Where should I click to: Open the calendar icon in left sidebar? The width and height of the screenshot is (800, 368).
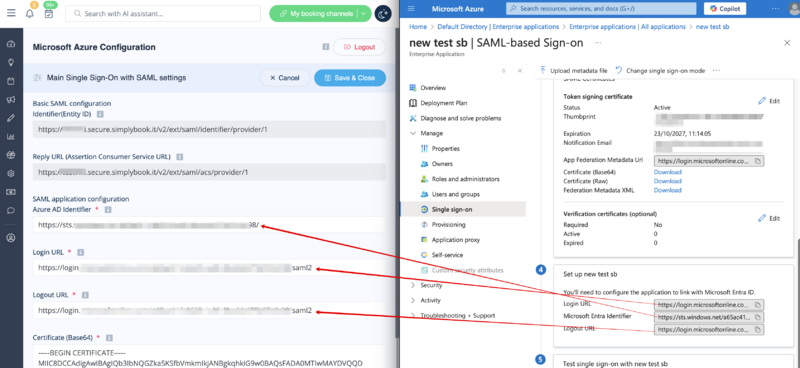11,81
